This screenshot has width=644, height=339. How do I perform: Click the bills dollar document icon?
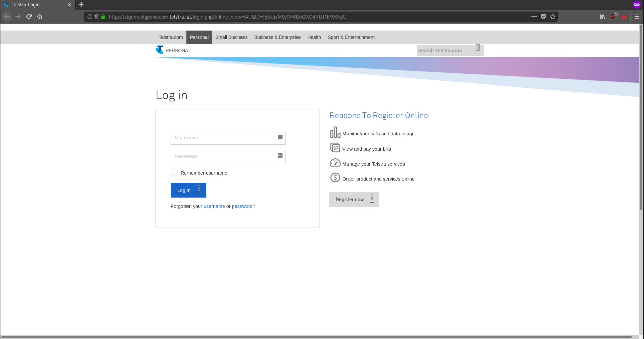pos(335,148)
